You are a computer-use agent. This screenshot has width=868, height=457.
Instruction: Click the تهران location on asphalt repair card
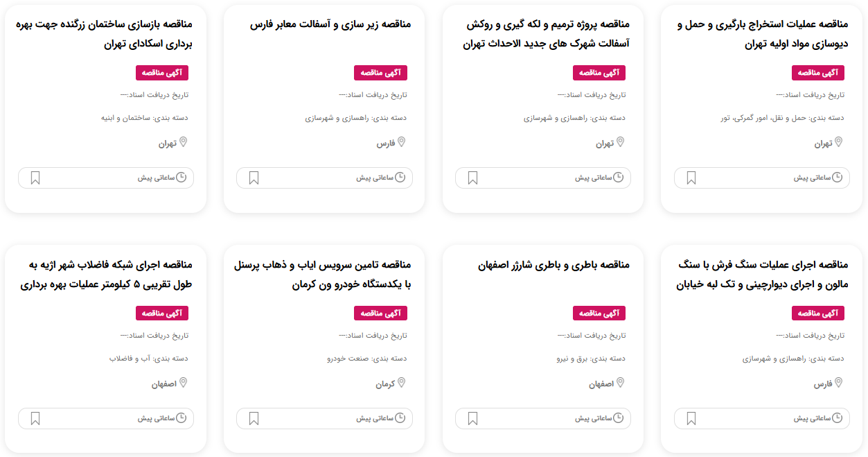point(605,144)
